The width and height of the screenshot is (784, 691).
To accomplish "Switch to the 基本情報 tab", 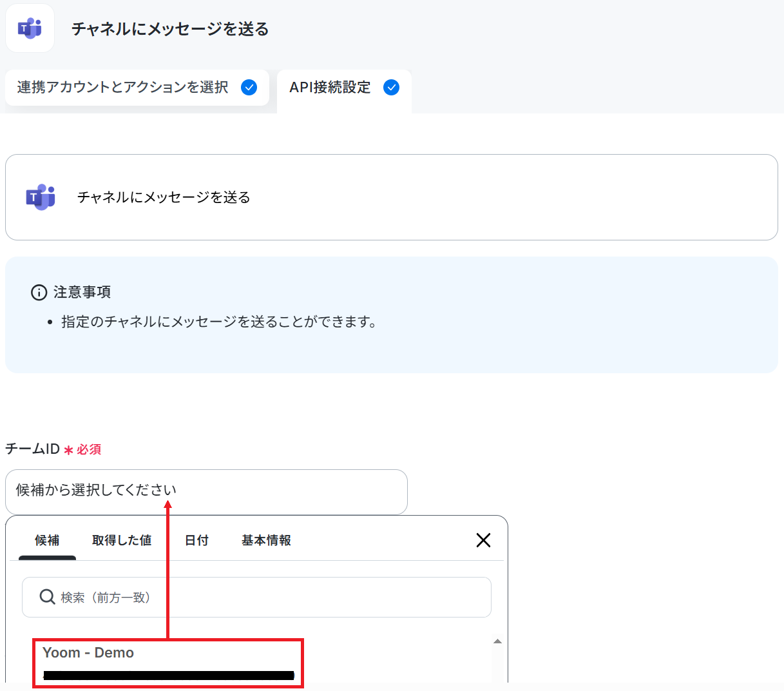I will point(266,540).
